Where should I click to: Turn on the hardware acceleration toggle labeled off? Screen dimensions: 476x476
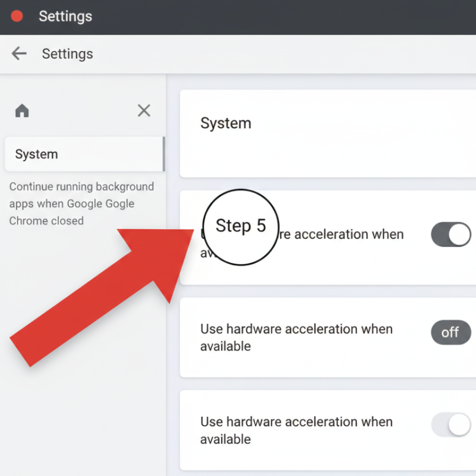point(450,333)
